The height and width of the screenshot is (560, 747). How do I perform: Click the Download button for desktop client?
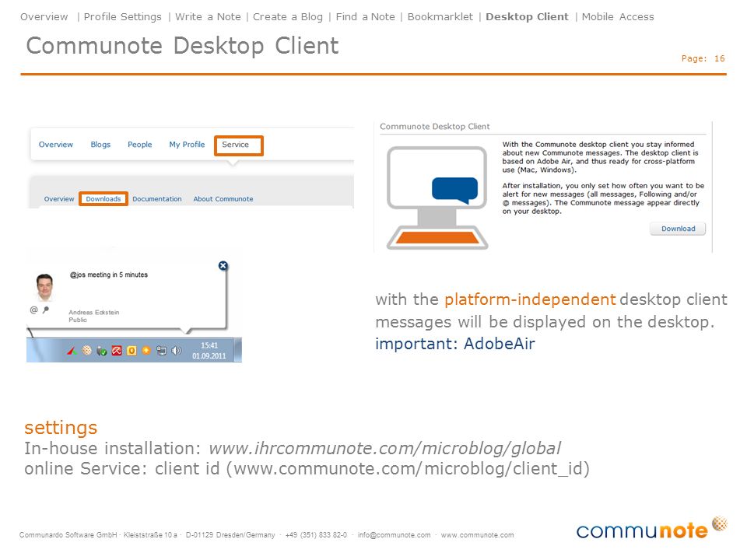(678, 229)
